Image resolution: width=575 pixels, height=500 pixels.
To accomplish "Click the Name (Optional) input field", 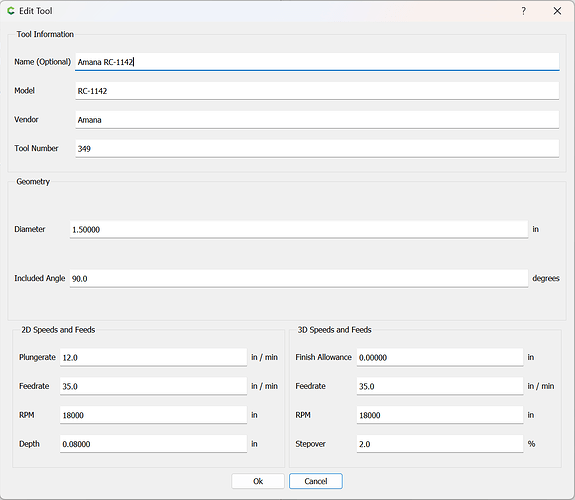I will pos(317,62).
